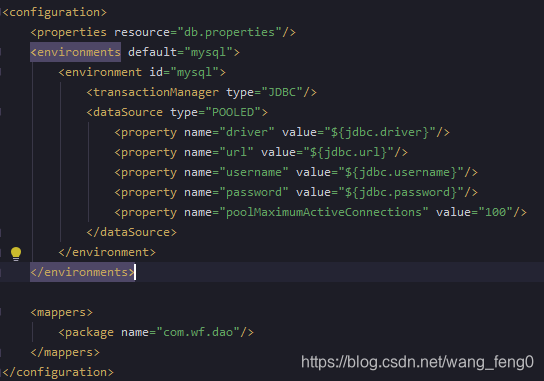Click the <environment id="mysql"> line
Viewport: 544px width, 381px height.
[142, 72]
